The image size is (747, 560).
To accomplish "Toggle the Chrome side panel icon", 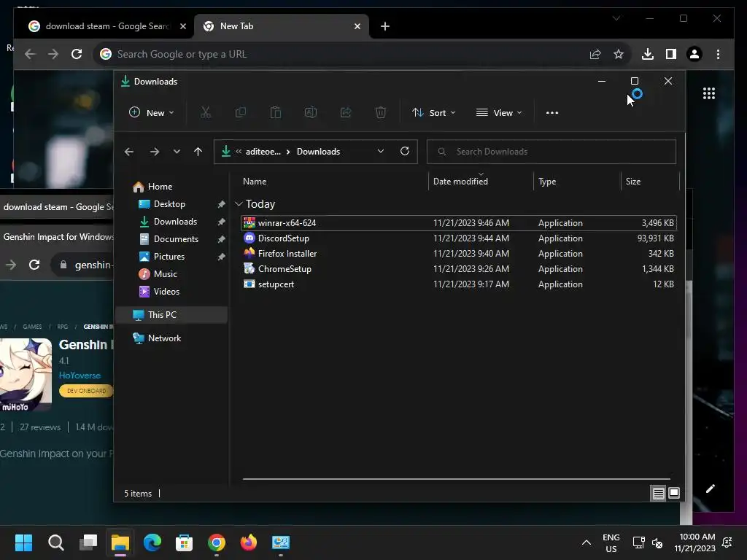I will tap(671, 54).
